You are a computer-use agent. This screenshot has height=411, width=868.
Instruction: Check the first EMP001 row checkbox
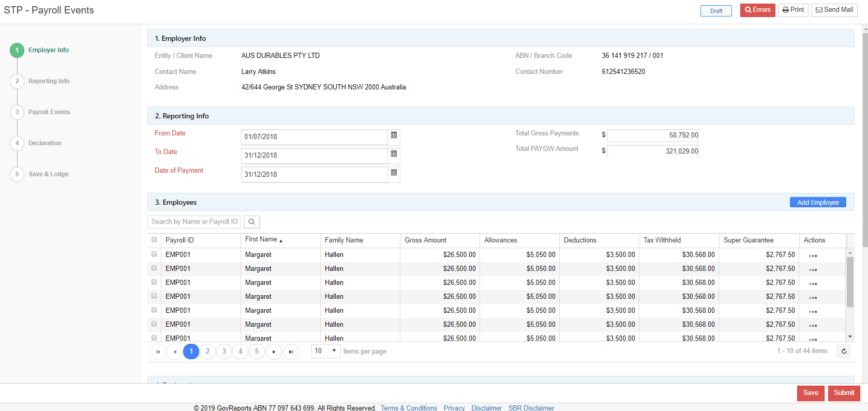[x=154, y=254]
